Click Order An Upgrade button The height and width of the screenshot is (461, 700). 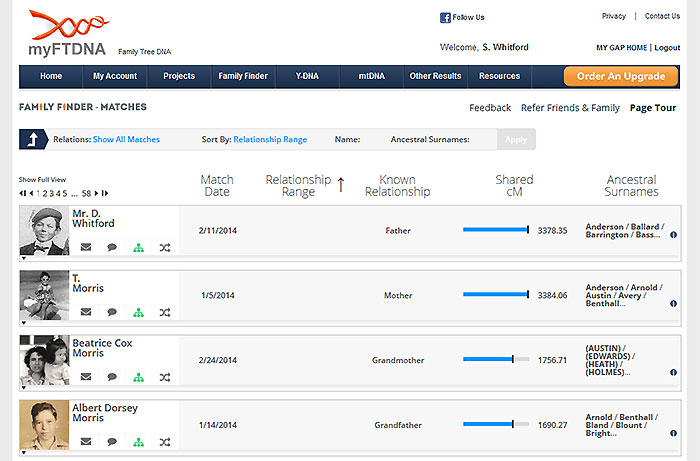click(621, 76)
